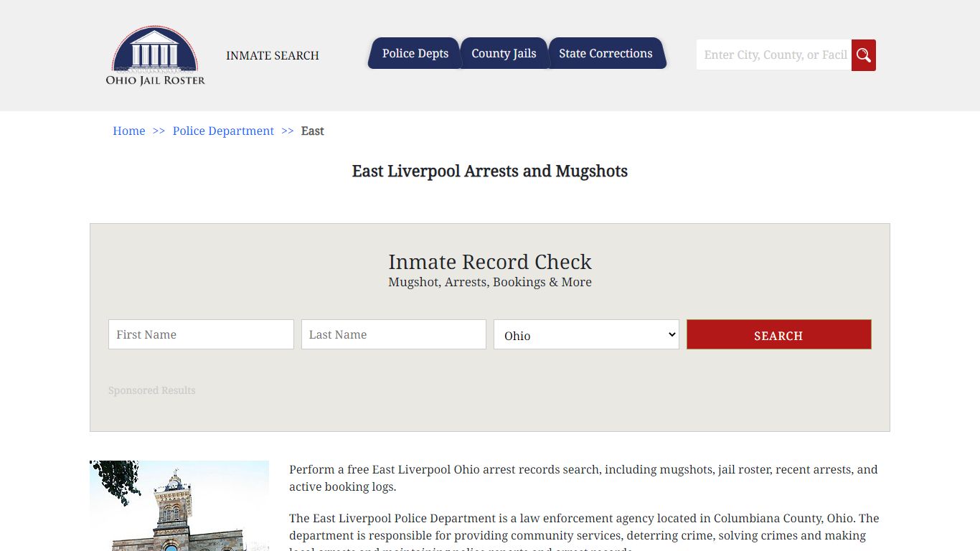Image resolution: width=980 pixels, height=551 pixels.
Task: Click the Mugshot, Arrests, Bookings & More subtitle
Action: (490, 282)
